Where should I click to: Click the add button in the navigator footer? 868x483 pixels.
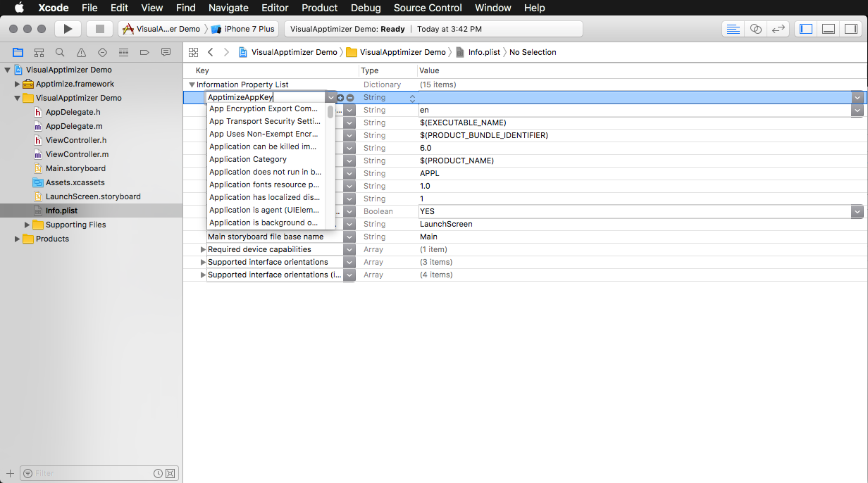(x=10, y=473)
